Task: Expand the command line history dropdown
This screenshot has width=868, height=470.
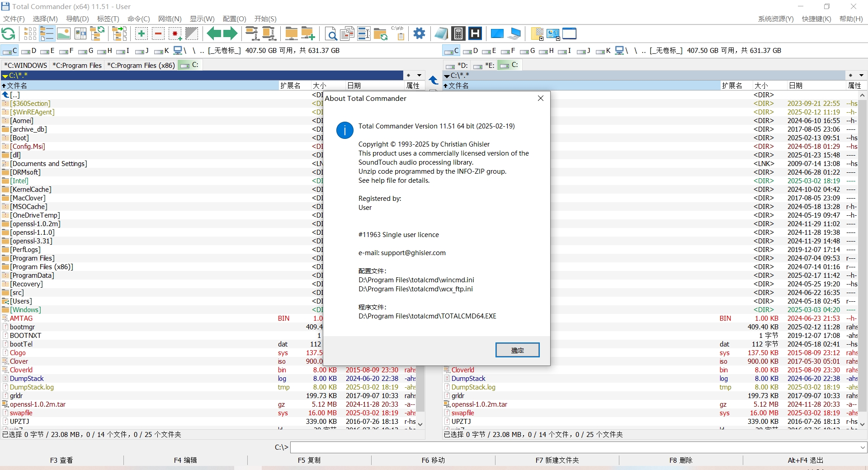Action: pyautogui.click(x=863, y=447)
